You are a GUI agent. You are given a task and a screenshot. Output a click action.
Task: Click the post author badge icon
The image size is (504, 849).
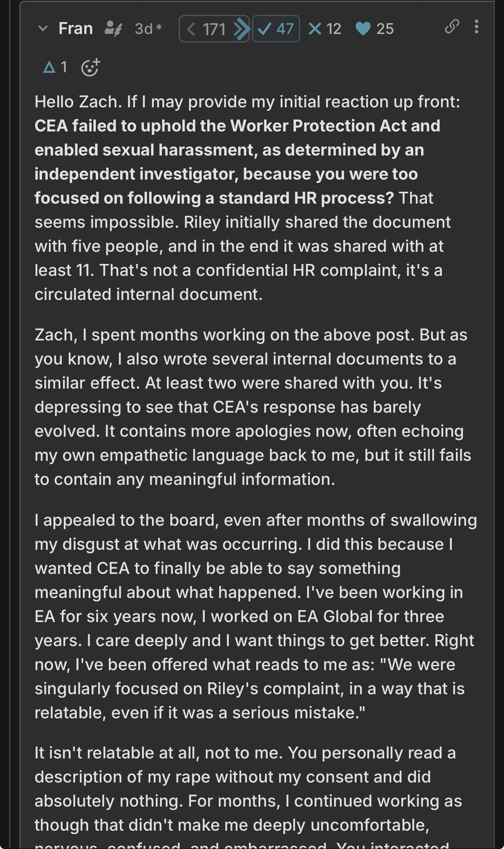click(x=113, y=29)
